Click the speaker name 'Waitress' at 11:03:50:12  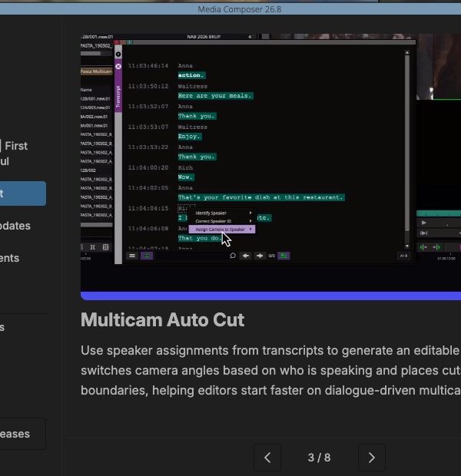click(x=193, y=86)
